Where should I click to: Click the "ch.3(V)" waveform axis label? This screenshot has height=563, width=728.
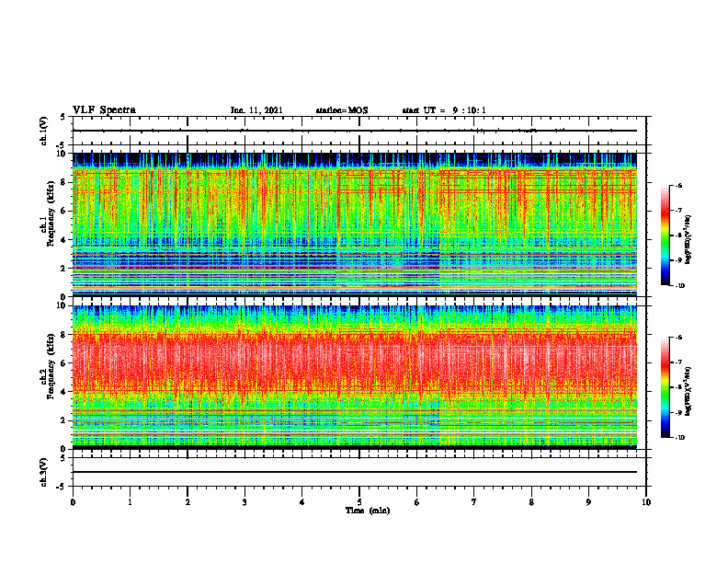43,472
